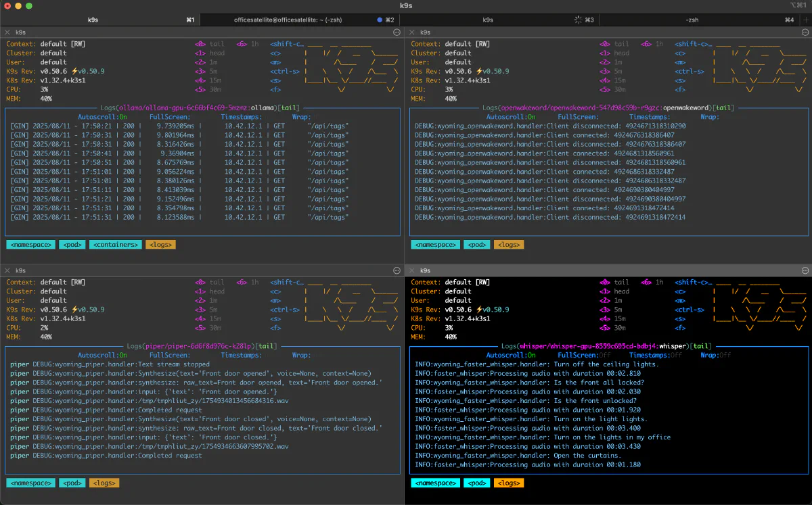Toggle Wrap in the whisper logs pane
The width and height of the screenshot is (812, 505).
point(716,355)
